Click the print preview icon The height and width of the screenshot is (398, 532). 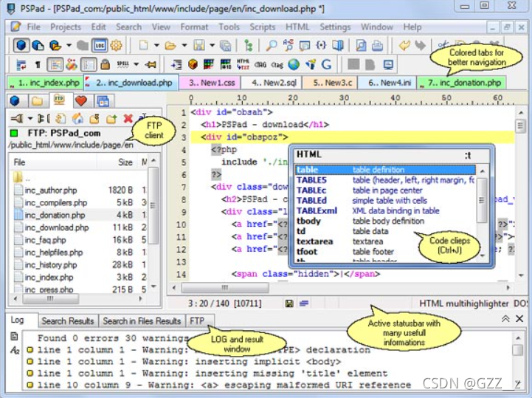coord(361,45)
